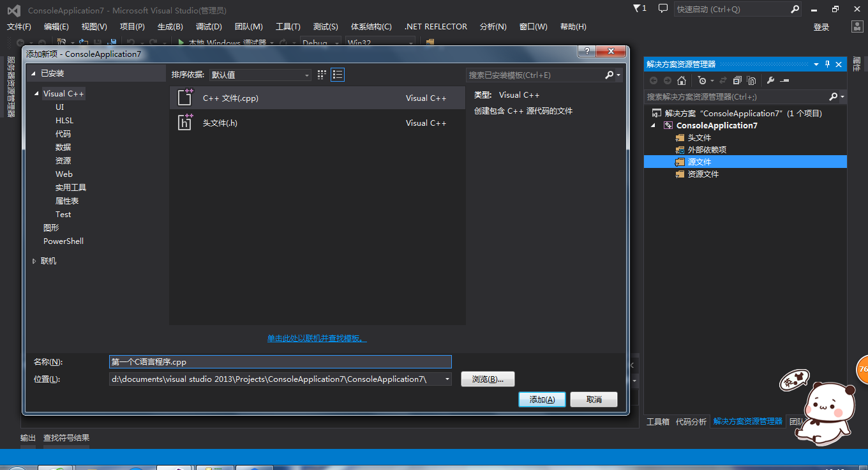
Task: Click 登录 sign-in link
Action: [821, 27]
